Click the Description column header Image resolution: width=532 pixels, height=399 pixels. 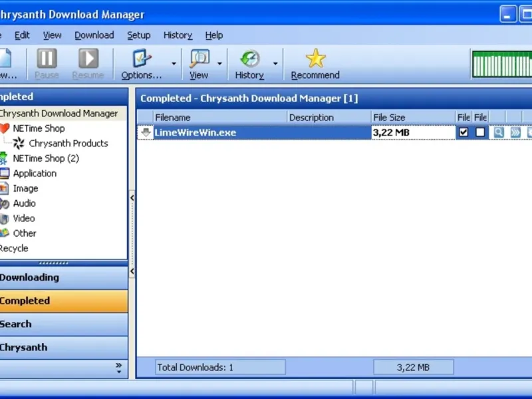[329, 118]
